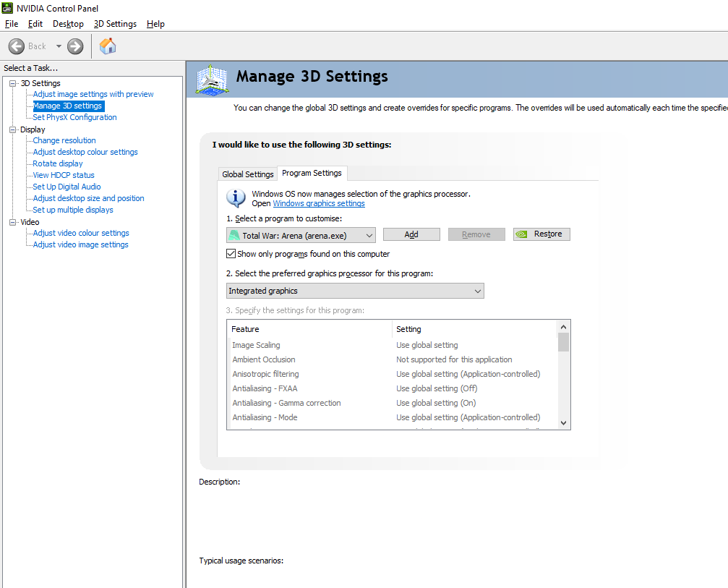Open the Help menu
The height and width of the screenshot is (588, 728).
[x=155, y=24]
